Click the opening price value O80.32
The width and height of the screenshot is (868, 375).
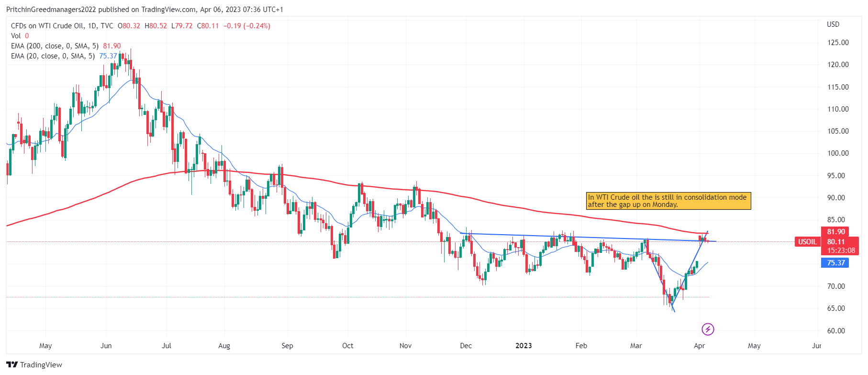pos(129,26)
